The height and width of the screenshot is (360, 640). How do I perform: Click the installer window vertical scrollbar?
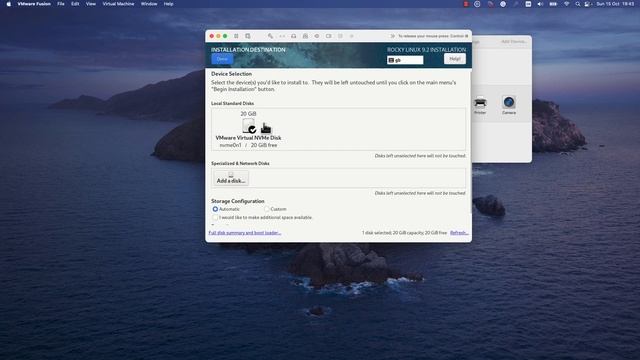[x=471, y=143]
